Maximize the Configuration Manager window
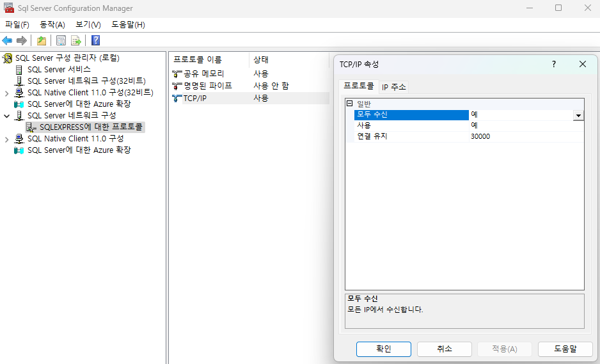This screenshot has width=600, height=364. [x=558, y=8]
